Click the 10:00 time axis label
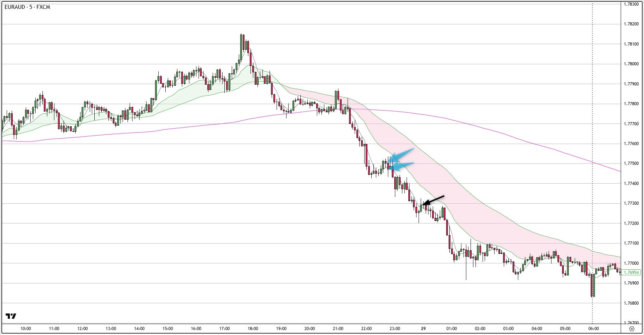The width and height of the screenshot is (644, 335). (26, 329)
